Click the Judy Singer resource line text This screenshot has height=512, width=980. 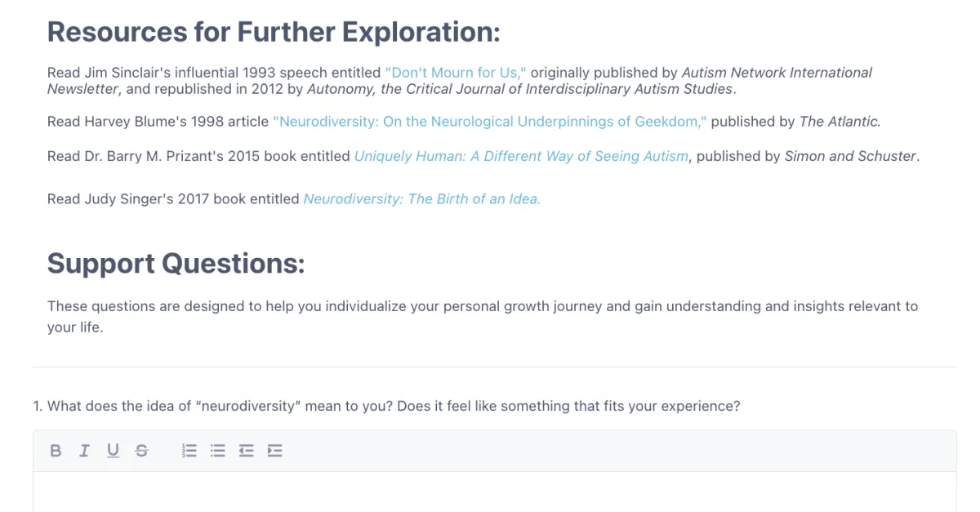(x=294, y=198)
